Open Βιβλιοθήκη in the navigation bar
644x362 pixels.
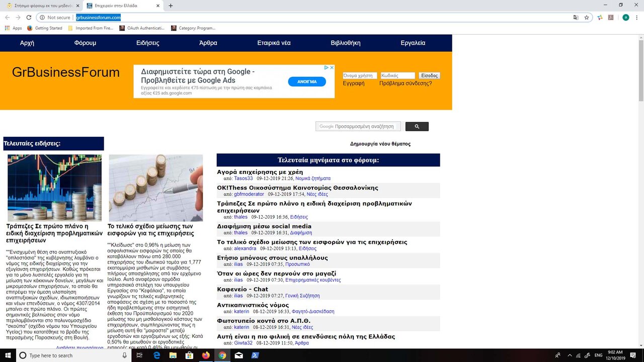coord(346,43)
